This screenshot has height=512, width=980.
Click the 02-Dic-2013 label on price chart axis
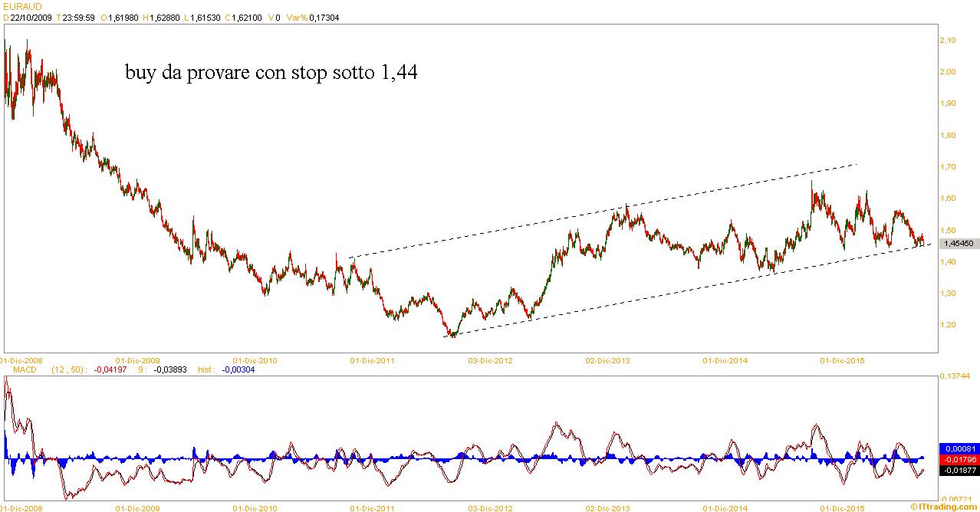tap(607, 359)
